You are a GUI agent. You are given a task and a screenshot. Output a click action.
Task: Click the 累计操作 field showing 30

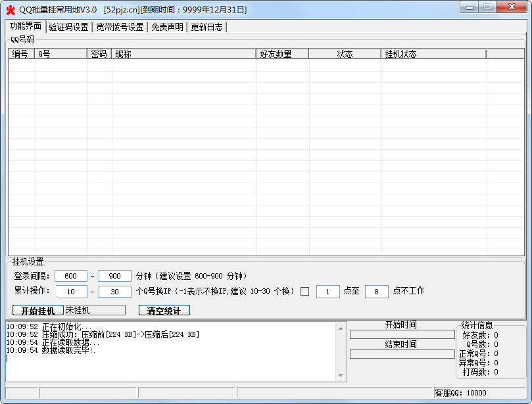(x=115, y=292)
